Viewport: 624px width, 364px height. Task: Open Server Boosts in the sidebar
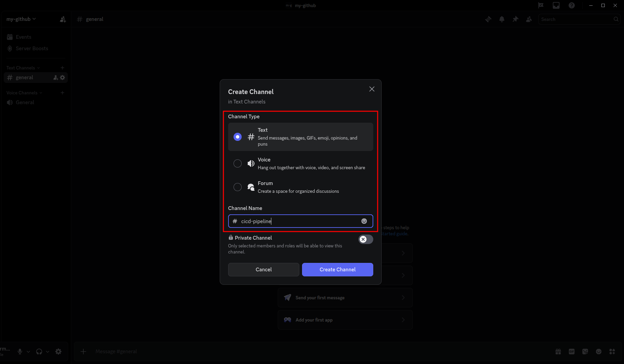click(x=35, y=49)
